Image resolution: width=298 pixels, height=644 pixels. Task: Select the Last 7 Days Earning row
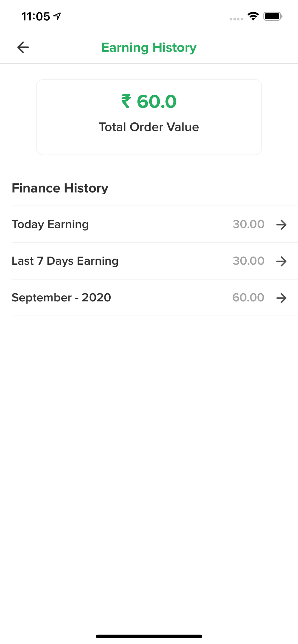[155, 261]
